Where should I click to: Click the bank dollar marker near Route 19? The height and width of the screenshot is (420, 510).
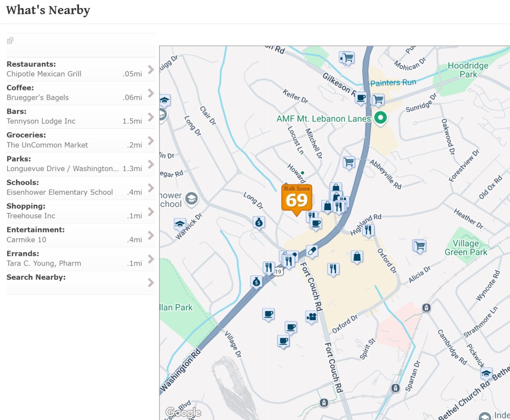tap(256, 282)
